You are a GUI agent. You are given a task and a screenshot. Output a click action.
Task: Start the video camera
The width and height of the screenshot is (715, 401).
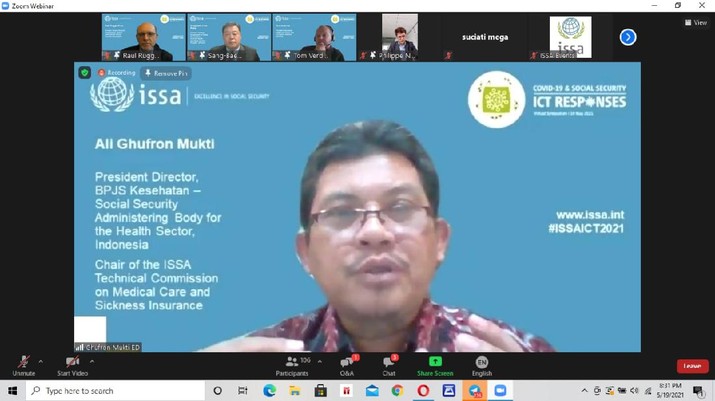click(x=73, y=366)
